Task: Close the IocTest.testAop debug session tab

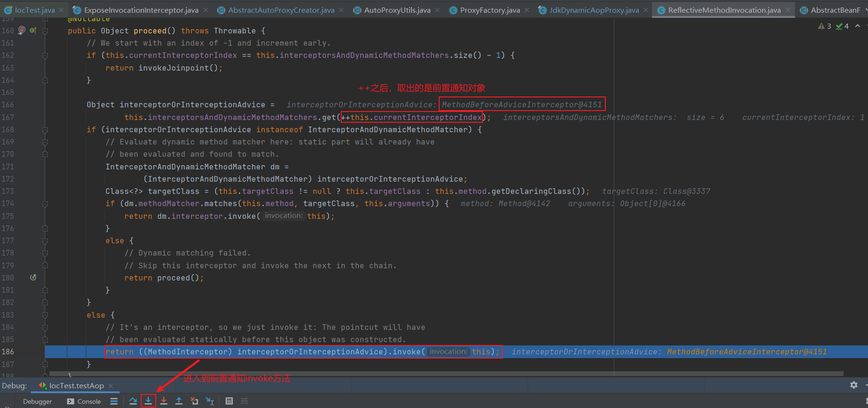Action: (111, 385)
